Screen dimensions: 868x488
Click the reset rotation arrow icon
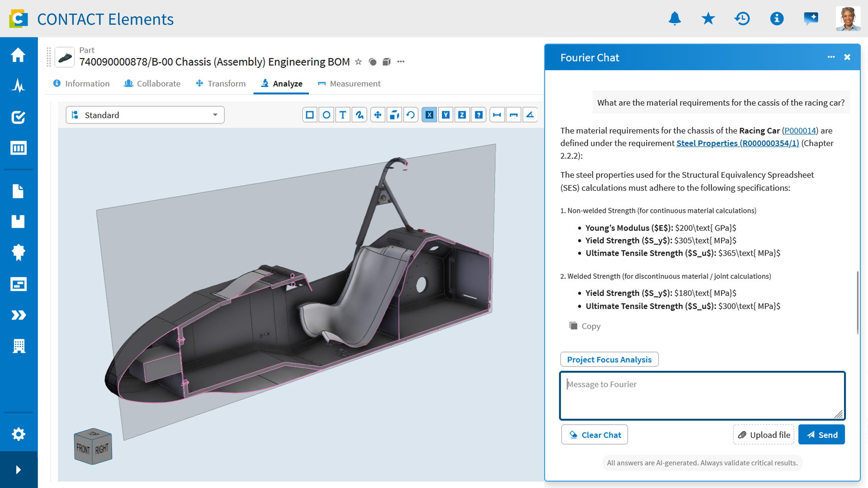coord(410,115)
